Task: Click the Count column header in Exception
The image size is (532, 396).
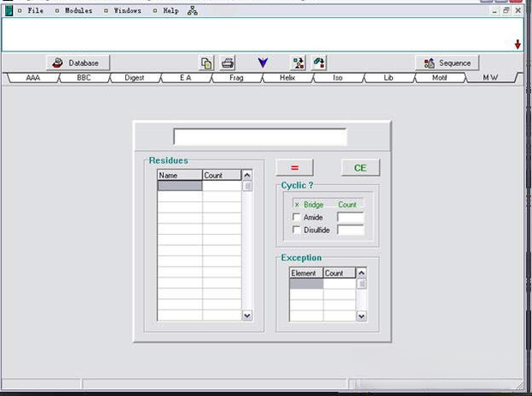Action: (x=339, y=273)
